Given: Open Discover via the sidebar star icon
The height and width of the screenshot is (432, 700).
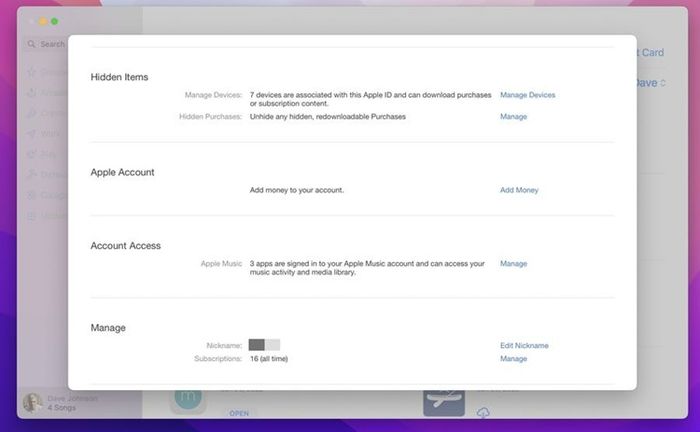Looking at the screenshot, I should point(32,72).
